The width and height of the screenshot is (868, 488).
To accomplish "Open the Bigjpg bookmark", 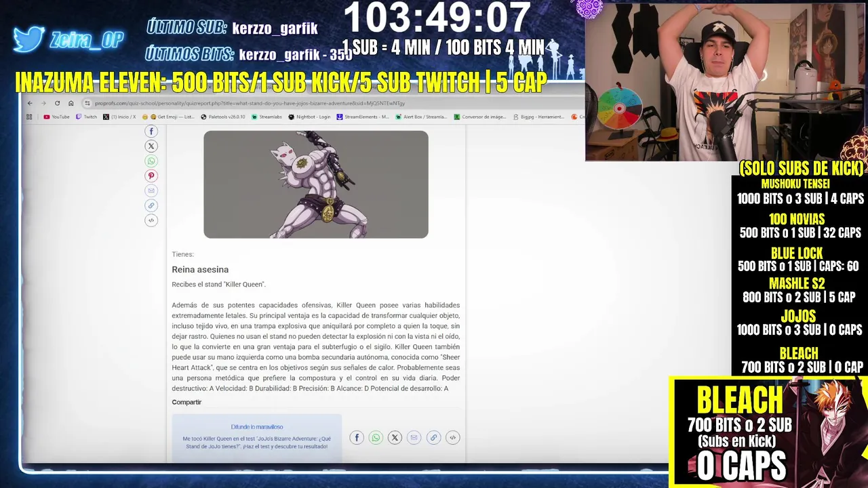I will (x=538, y=117).
